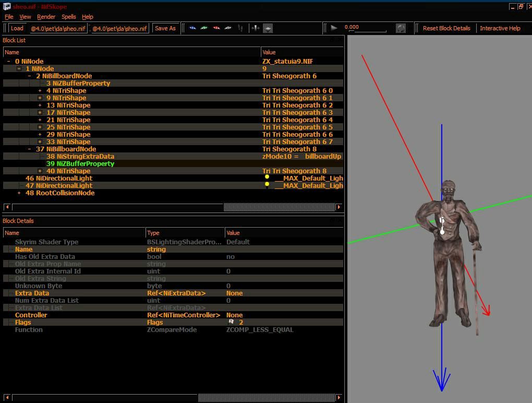532x403 pixels.
Task: Click Reset Block Details
Action: (446, 28)
